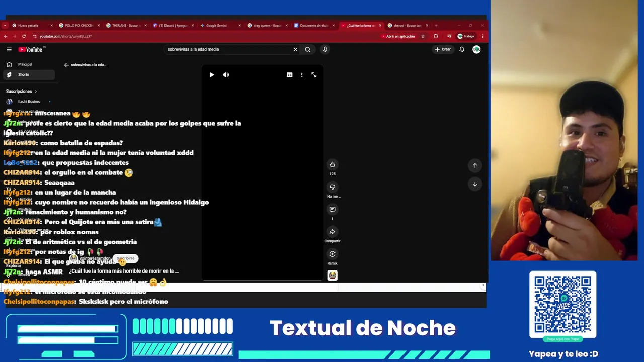
Task: Go to YouTube home via logo
Action: point(31,49)
